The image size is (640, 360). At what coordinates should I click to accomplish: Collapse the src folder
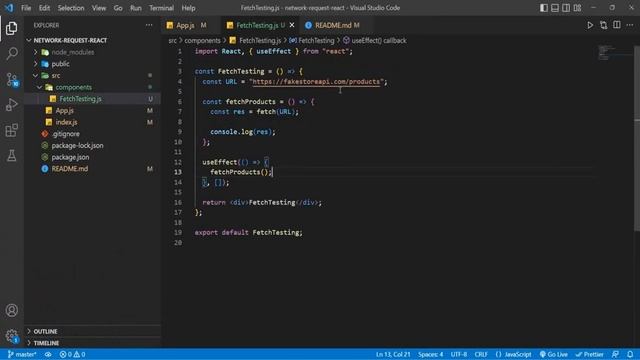point(92,76)
